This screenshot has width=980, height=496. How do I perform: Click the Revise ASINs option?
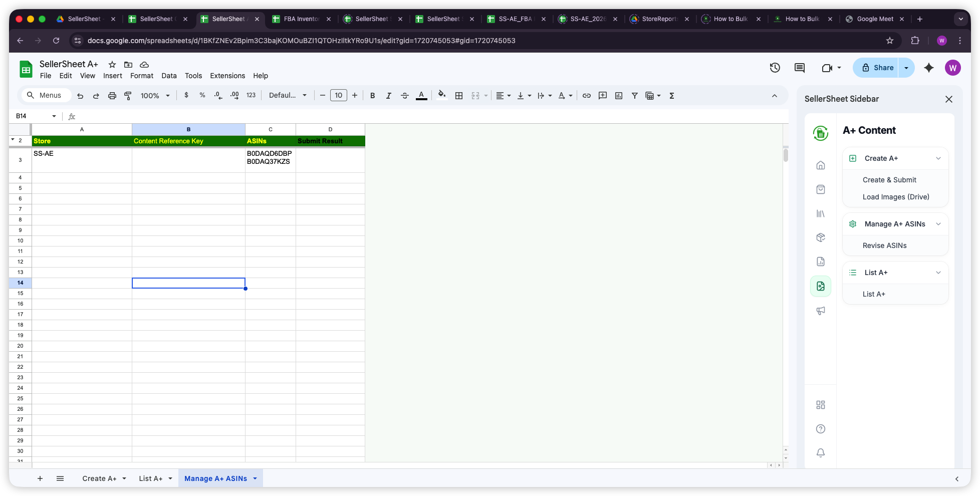coord(884,245)
